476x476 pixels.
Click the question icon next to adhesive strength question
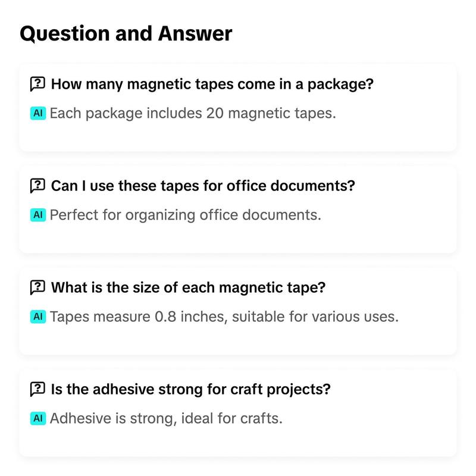pos(37,390)
